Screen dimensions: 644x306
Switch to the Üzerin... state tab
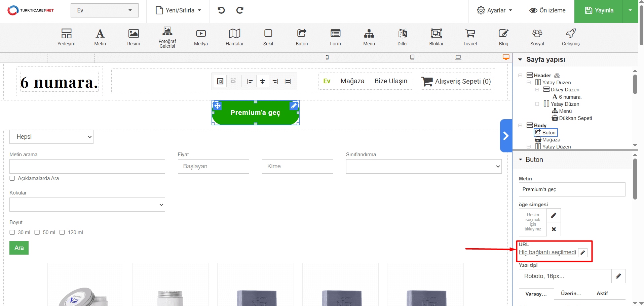coord(571,294)
